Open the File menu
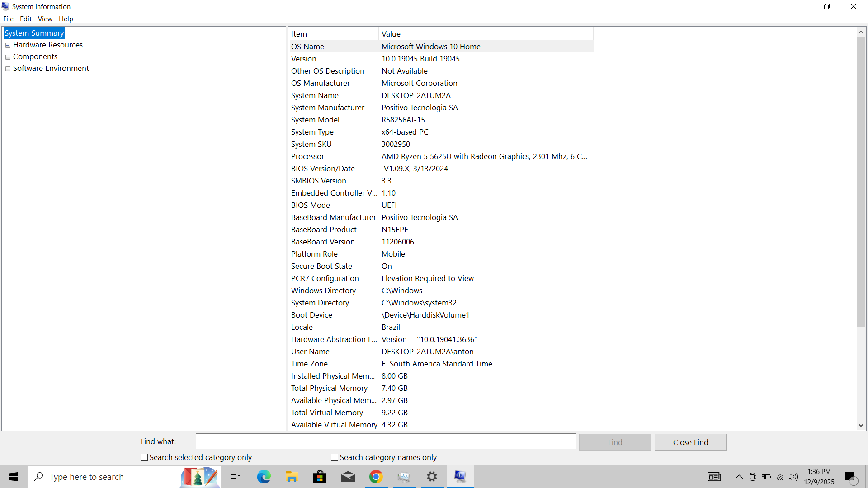The width and height of the screenshot is (868, 488). click(x=8, y=19)
